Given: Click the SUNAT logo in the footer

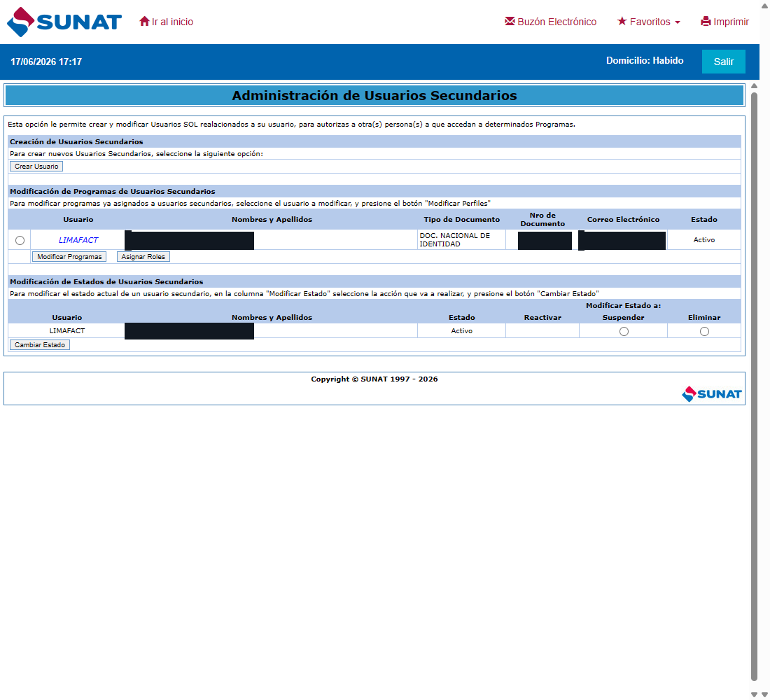Looking at the screenshot, I should (712, 394).
